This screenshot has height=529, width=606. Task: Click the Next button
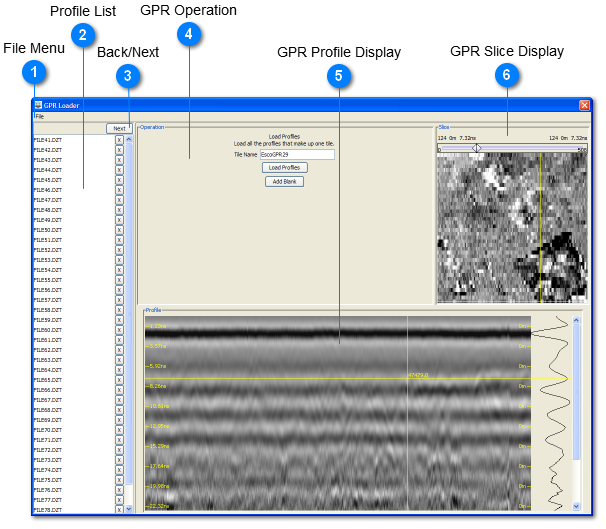coord(119,129)
